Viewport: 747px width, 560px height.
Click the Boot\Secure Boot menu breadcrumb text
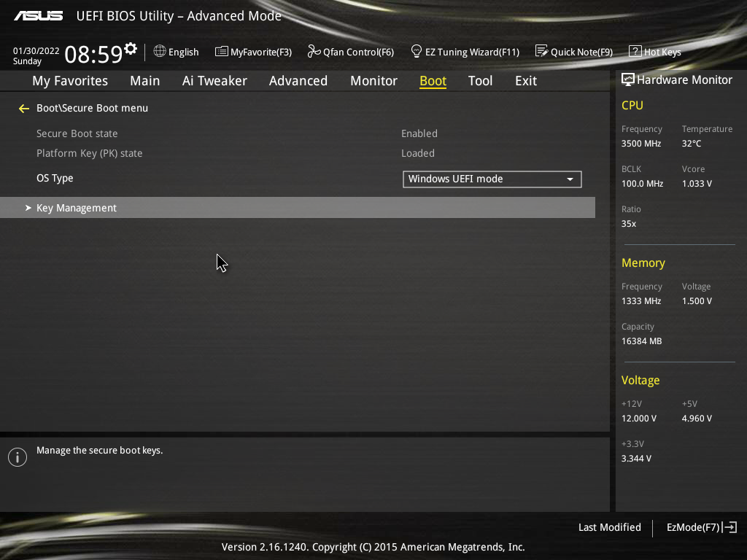(92, 108)
